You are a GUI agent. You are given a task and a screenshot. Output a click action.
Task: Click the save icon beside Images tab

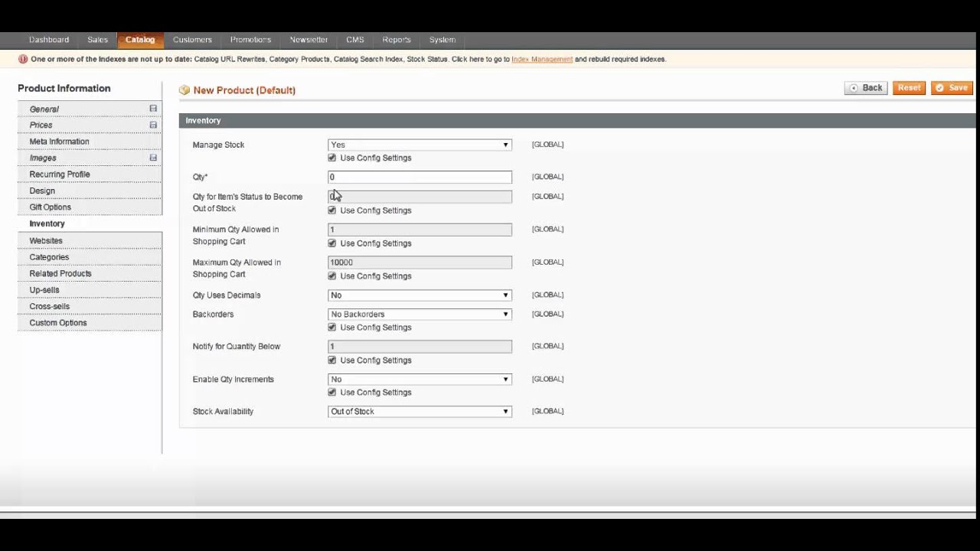[x=153, y=158]
